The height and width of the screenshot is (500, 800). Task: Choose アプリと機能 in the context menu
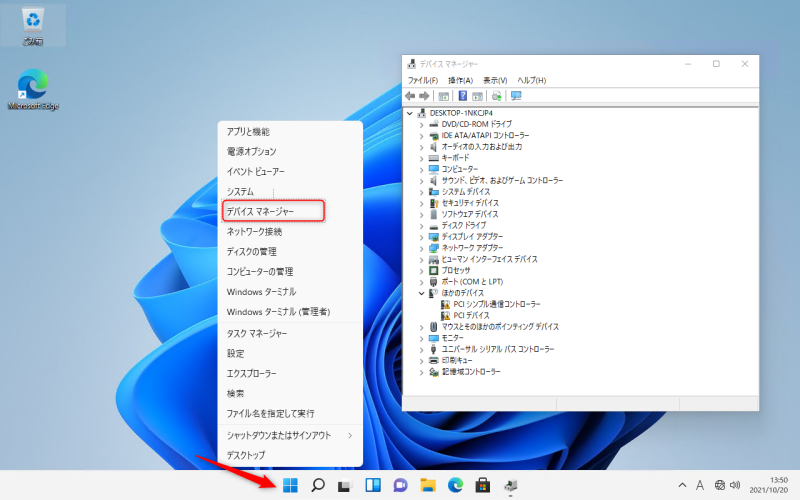290,132
